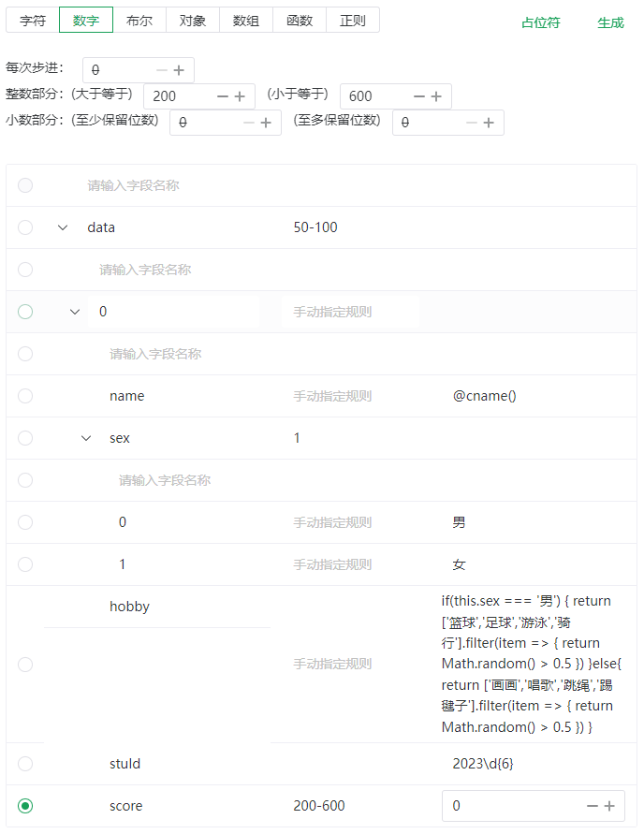The height and width of the screenshot is (834, 644).
Task: Open the 布尔 tab
Action: 139,21
